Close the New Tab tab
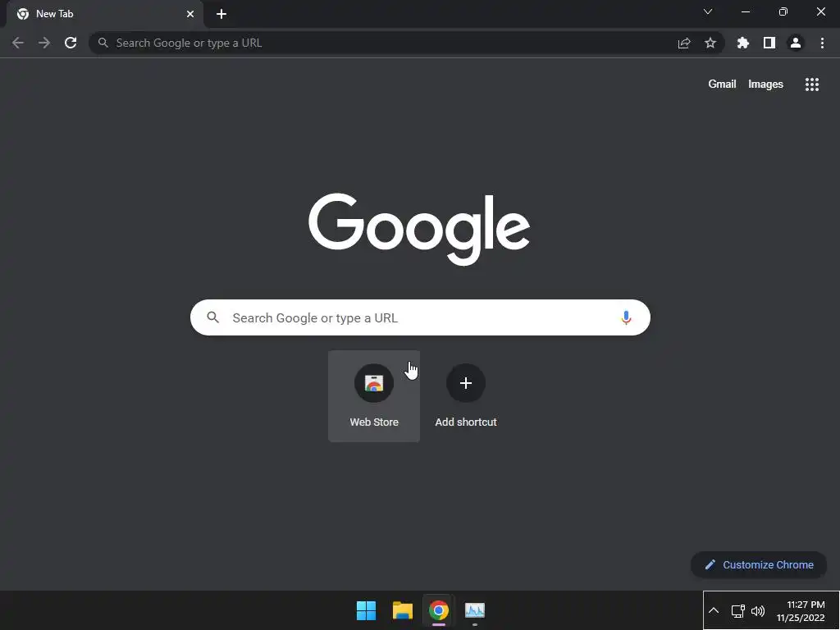This screenshot has width=840, height=630. click(x=190, y=14)
